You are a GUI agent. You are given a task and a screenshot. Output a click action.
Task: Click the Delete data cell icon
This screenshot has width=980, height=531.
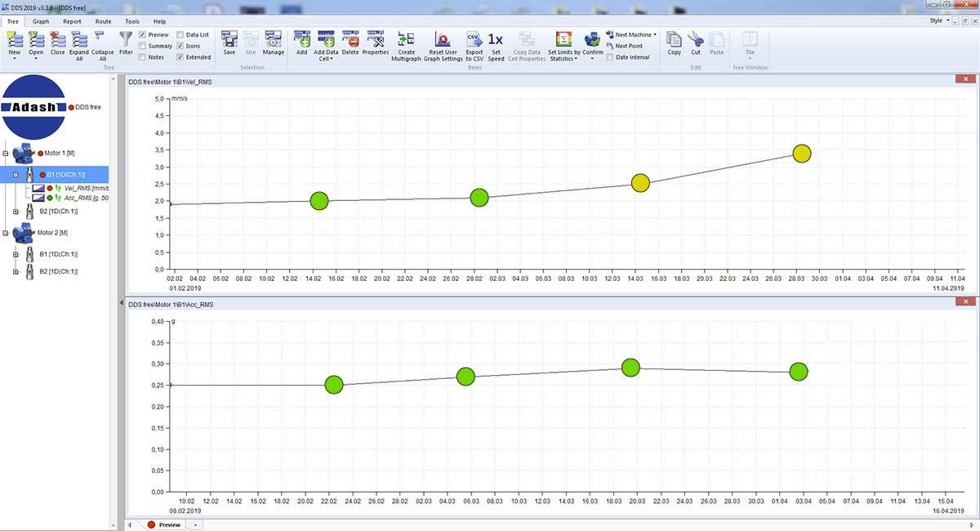[x=350, y=38]
